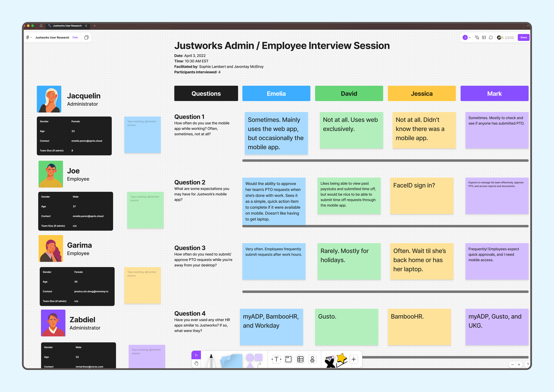Screen dimensions: 554x392
Task: Open the comments bubble icon
Action: coord(491,37)
